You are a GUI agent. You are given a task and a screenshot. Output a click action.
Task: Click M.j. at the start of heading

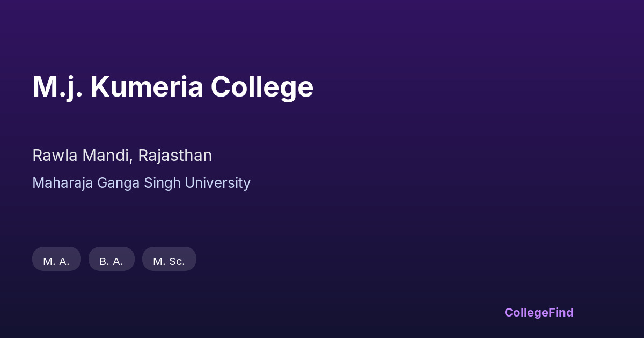(57, 87)
